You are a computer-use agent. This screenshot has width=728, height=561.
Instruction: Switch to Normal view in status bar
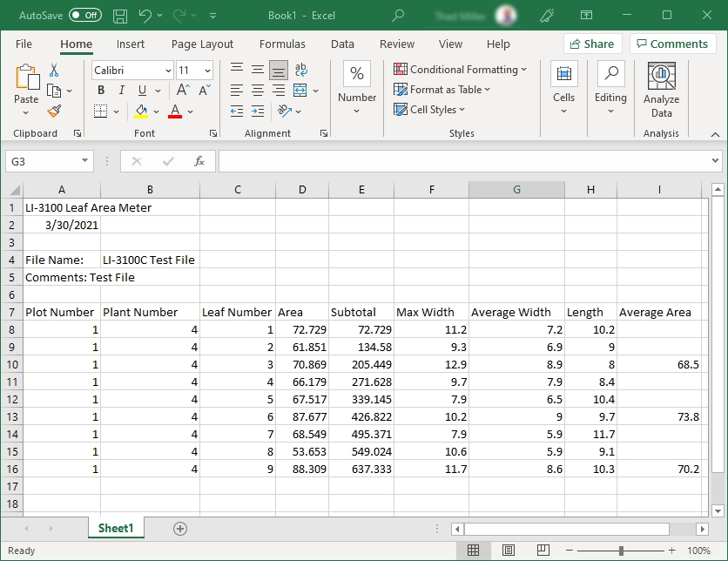[473, 551]
